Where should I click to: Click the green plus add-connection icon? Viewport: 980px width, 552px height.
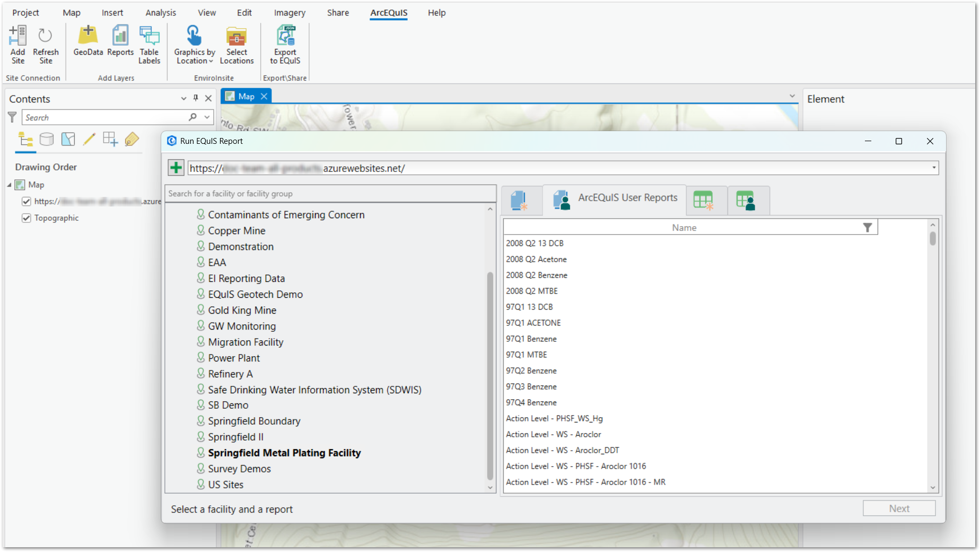pyautogui.click(x=176, y=168)
